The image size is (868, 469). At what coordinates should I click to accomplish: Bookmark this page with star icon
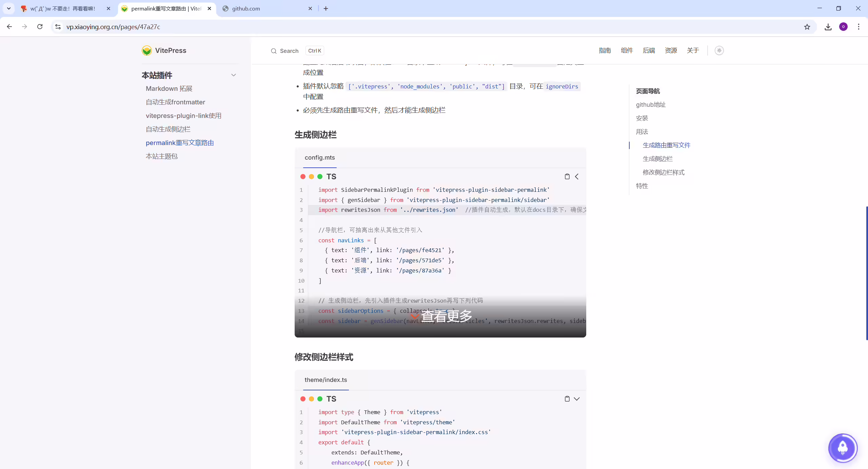point(807,27)
